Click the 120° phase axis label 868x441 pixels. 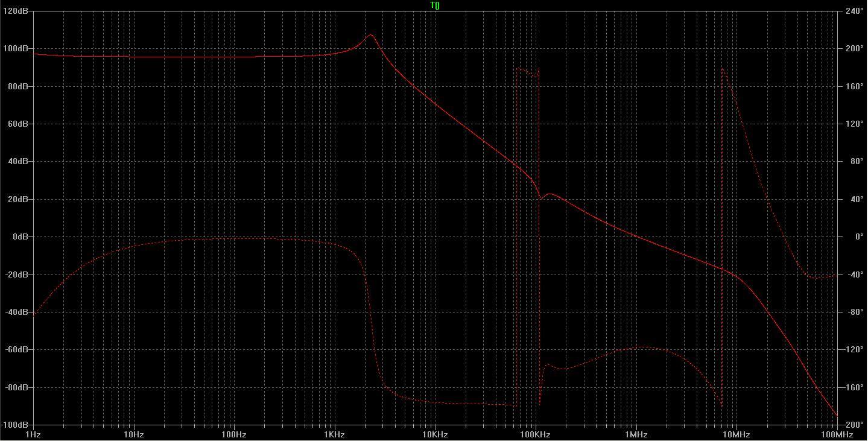click(854, 124)
